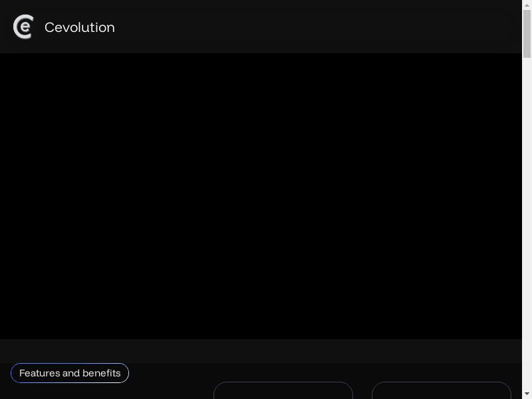This screenshot has width=532, height=399.
Task: Click the scrollbar down arrow
Action: click(x=527, y=394)
